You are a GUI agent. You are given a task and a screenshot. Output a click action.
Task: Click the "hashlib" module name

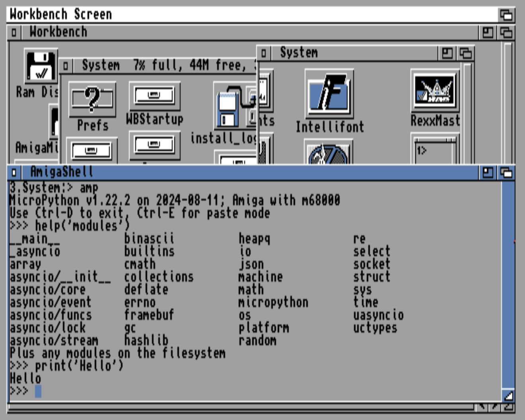(x=146, y=340)
